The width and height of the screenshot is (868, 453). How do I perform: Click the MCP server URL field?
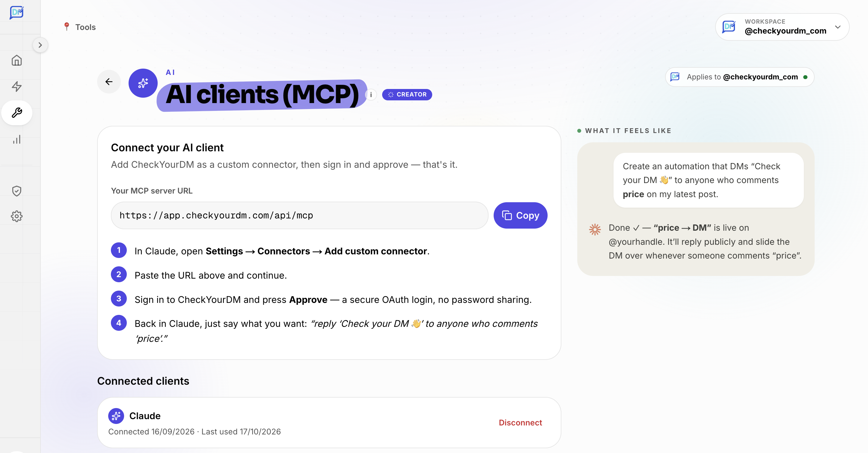299,215
